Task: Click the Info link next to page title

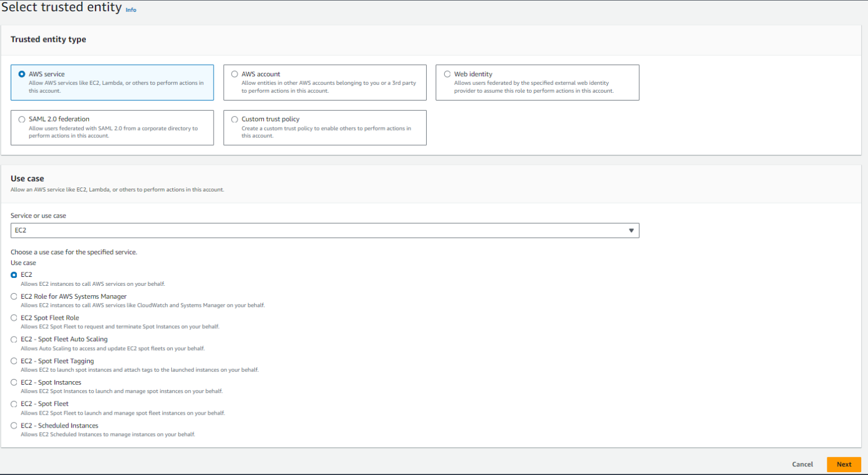Action: tap(131, 10)
